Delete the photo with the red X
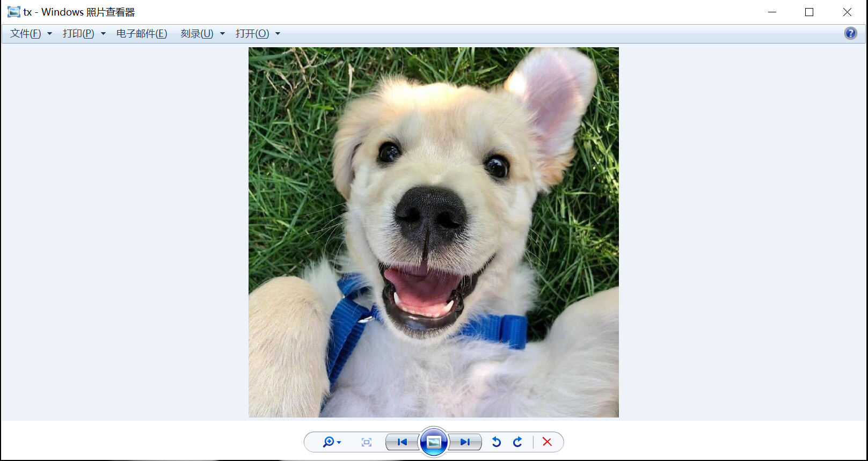868x461 pixels. pyautogui.click(x=547, y=442)
